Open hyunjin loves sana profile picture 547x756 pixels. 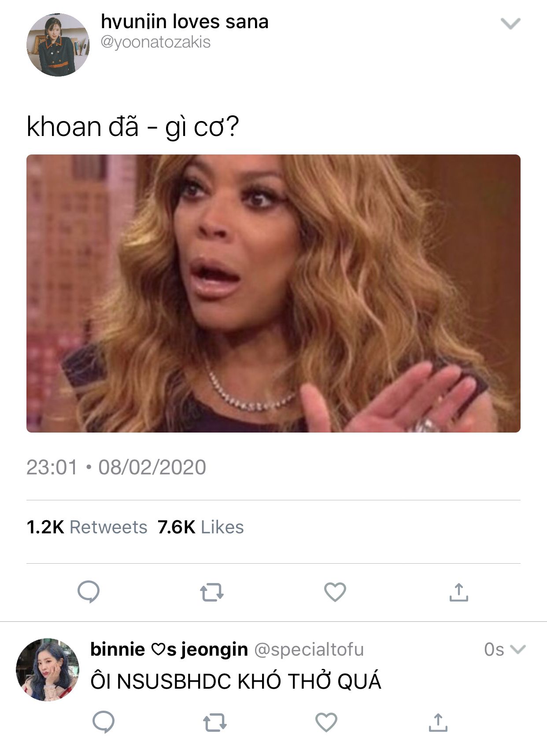[x=58, y=45]
